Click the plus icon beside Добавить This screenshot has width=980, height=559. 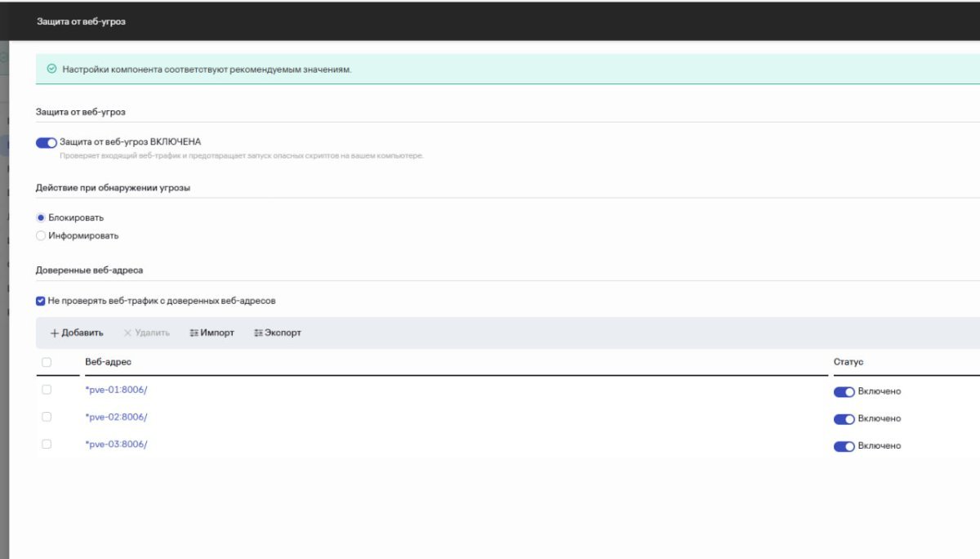(55, 333)
